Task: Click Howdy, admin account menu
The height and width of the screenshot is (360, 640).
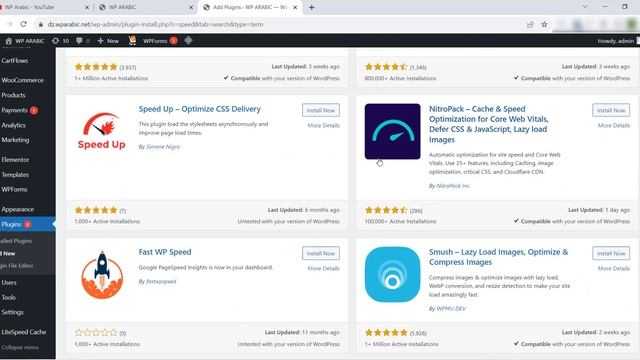Action: point(617,41)
